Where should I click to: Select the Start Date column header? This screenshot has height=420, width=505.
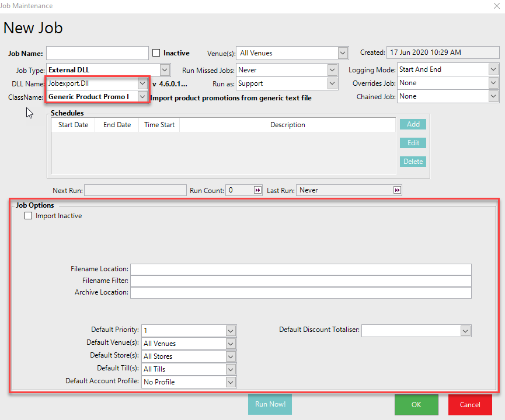74,125
